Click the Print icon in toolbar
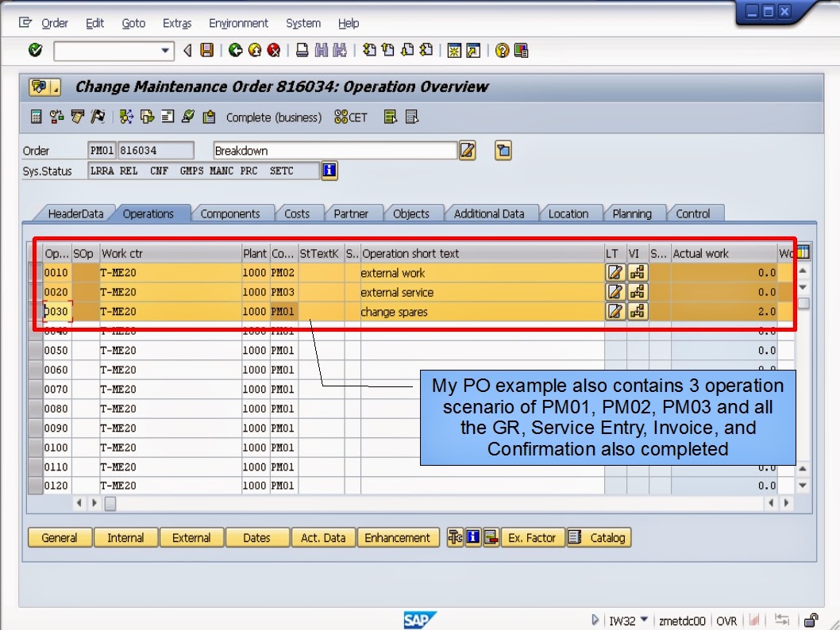840x630 pixels. tap(302, 50)
